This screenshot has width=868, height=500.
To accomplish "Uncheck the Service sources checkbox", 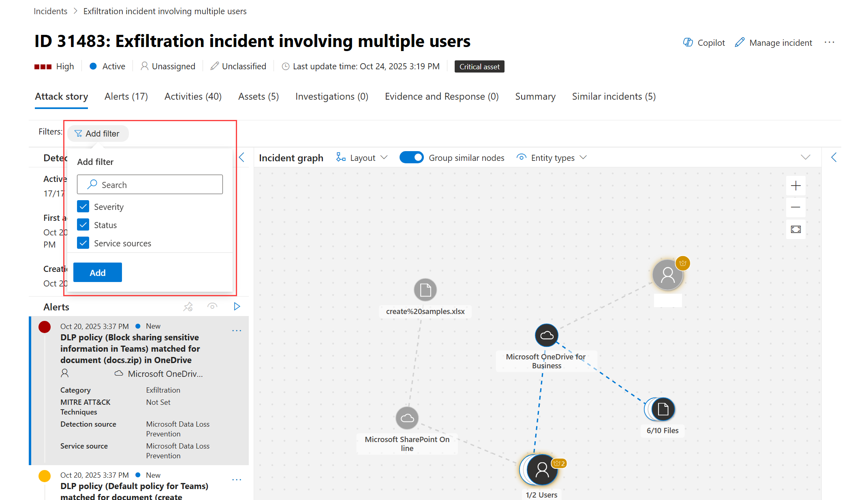I will [x=83, y=243].
